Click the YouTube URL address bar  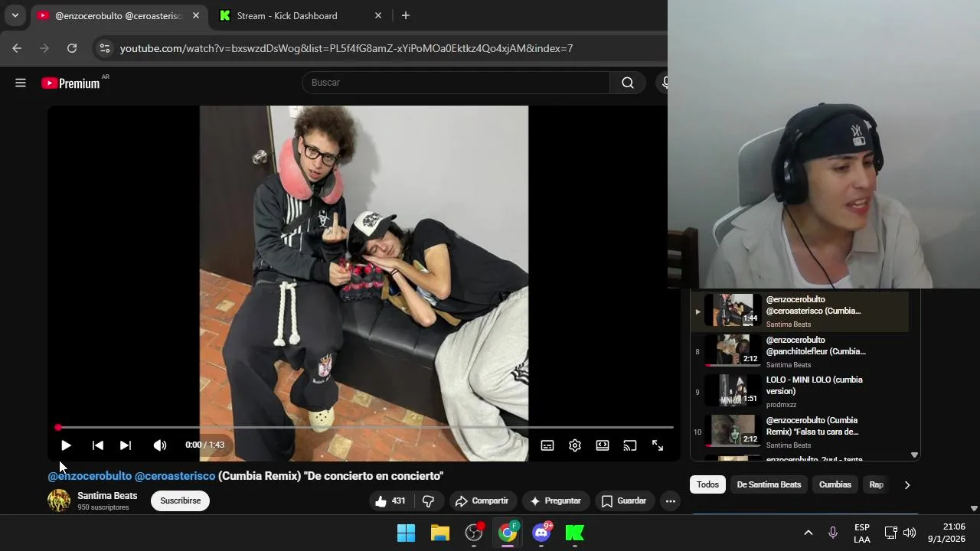pos(346,48)
